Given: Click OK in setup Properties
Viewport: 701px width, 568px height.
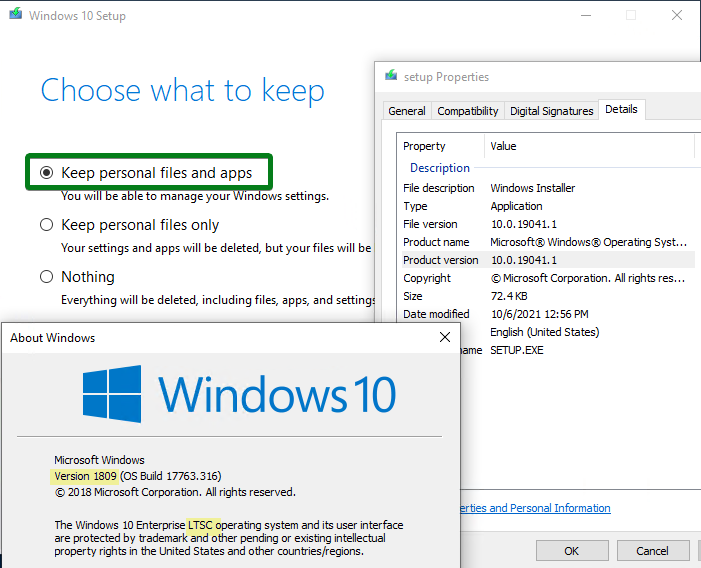Looking at the screenshot, I should click(x=572, y=551).
